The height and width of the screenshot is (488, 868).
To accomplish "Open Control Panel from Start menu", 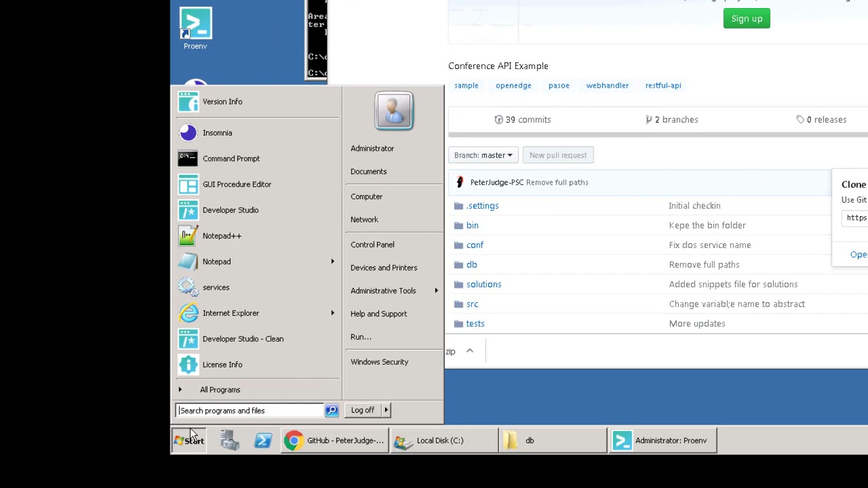I will (372, 245).
